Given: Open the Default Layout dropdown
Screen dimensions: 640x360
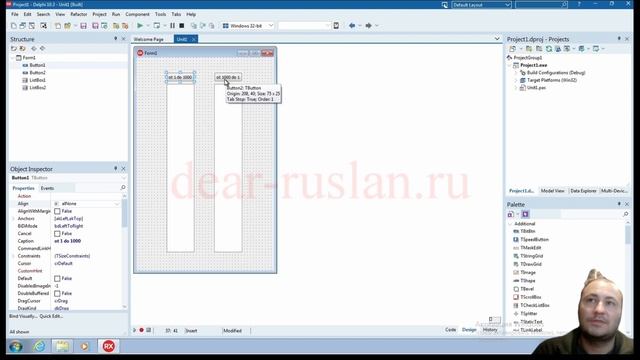Looking at the screenshot, I should click(507, 4).
